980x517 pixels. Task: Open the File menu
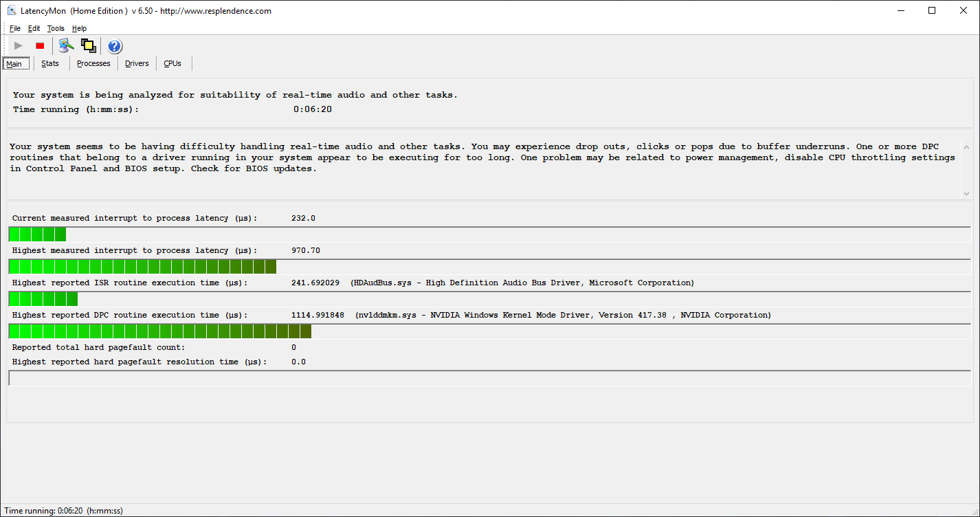pos(15,28)
